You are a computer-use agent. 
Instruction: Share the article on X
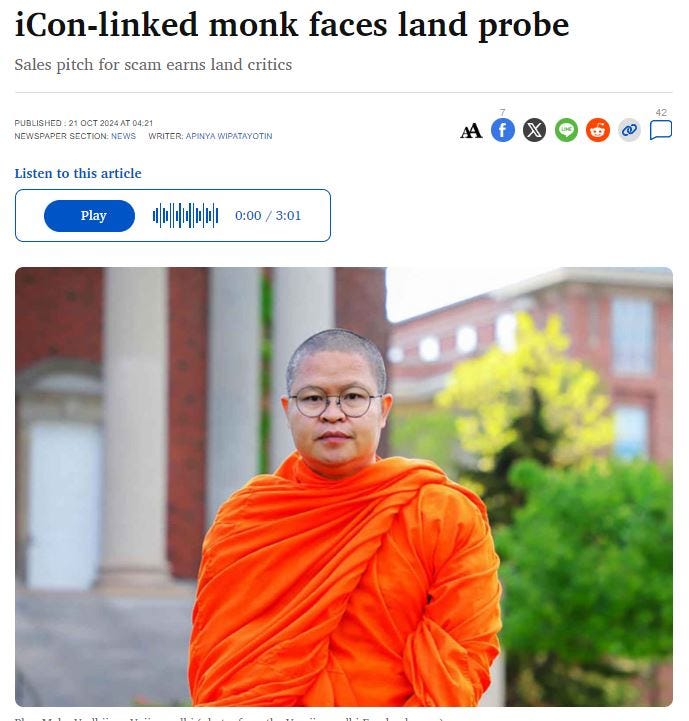point(534,130)
